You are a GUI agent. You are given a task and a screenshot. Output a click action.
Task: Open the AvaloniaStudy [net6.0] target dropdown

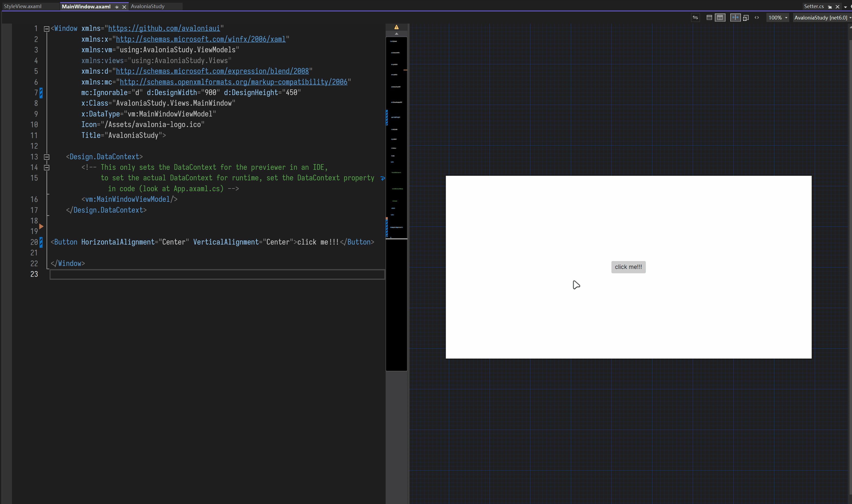[822, 18]
